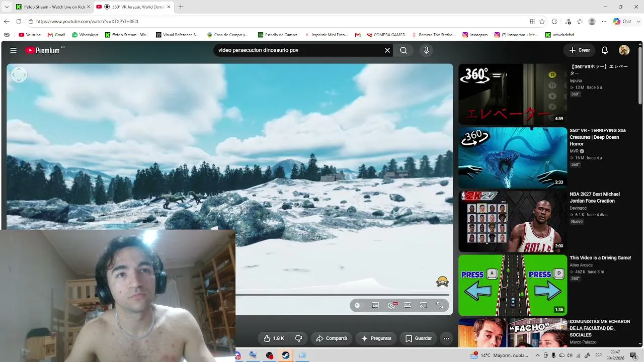Image resolution: width=644 pixels, height=362 pixels.
Task: Open the Japanese 360° VR elevator thumbnail
Action: coord(513,94)
